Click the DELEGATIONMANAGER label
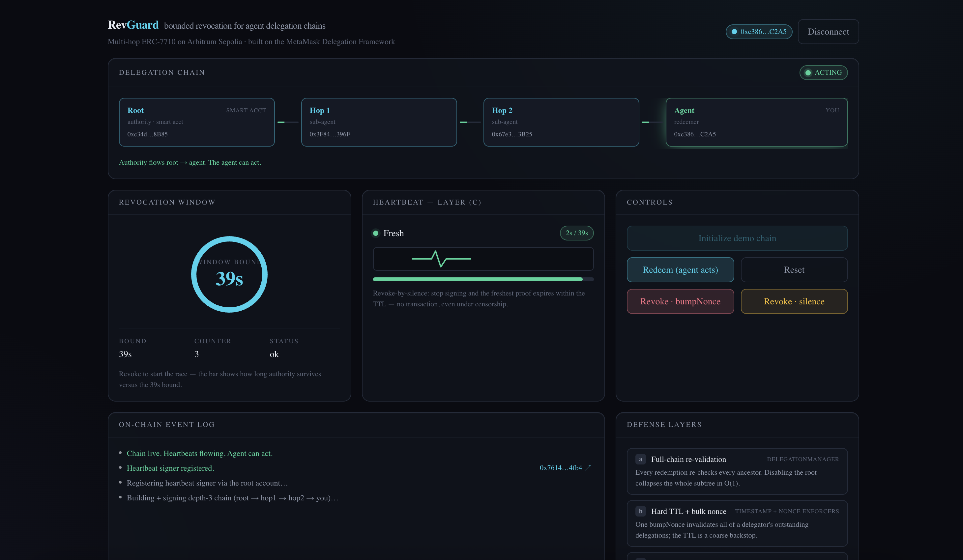The height and width of the screenshot is (560, 963). [x=803, y=459]
